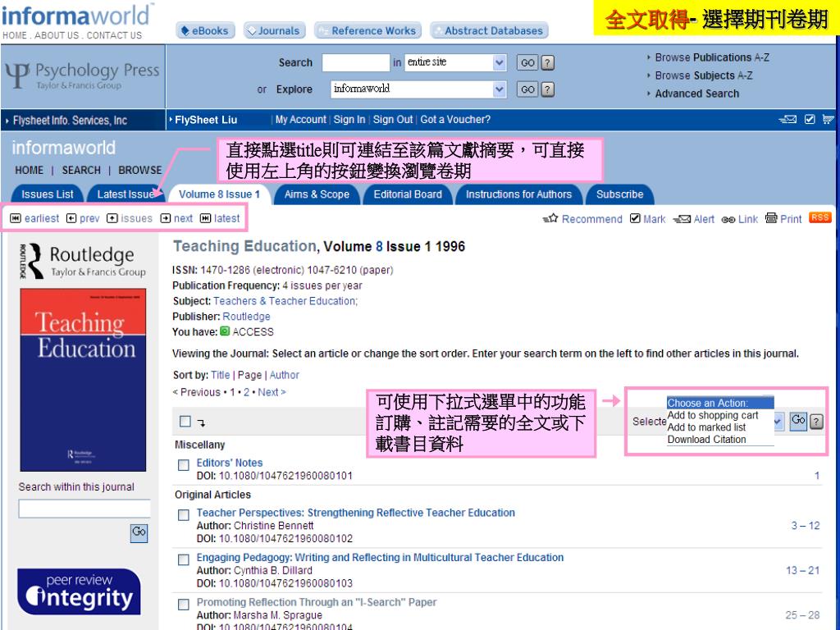This screenshot has height=630, width=840.
Task: Click the checkmark icon in blue account bar
Action: 810,120
